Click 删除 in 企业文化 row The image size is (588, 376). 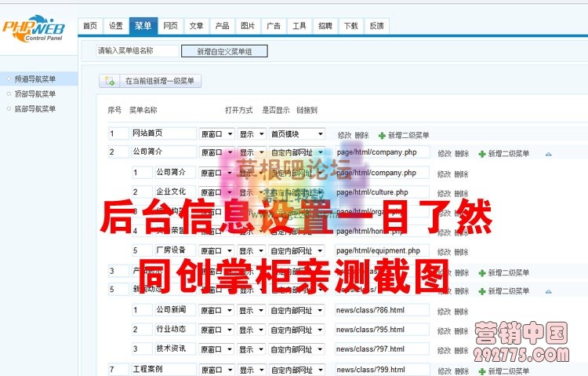[x=461, y=194]
